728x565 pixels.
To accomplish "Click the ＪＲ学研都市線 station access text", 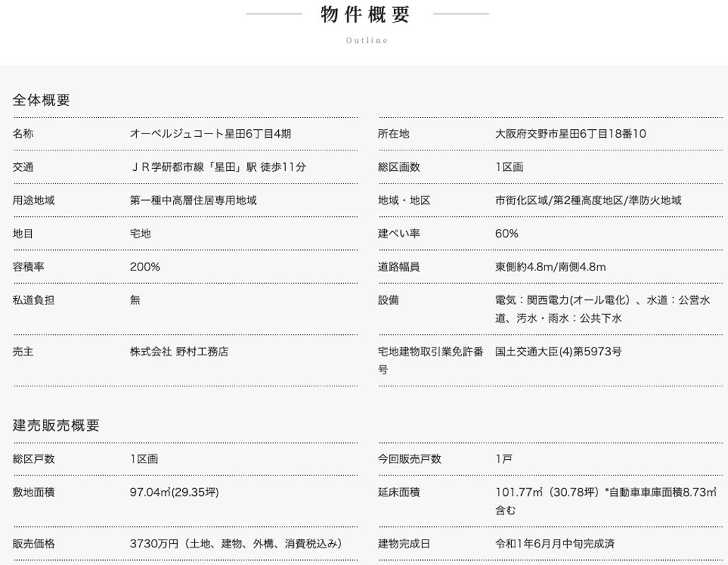I will tap(218, 167).
